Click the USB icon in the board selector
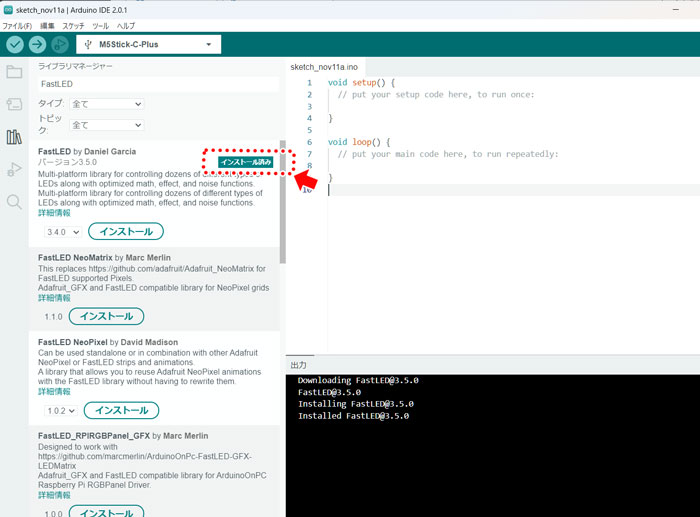The height and width of the screenshot is (517, 700). [88, 44]
